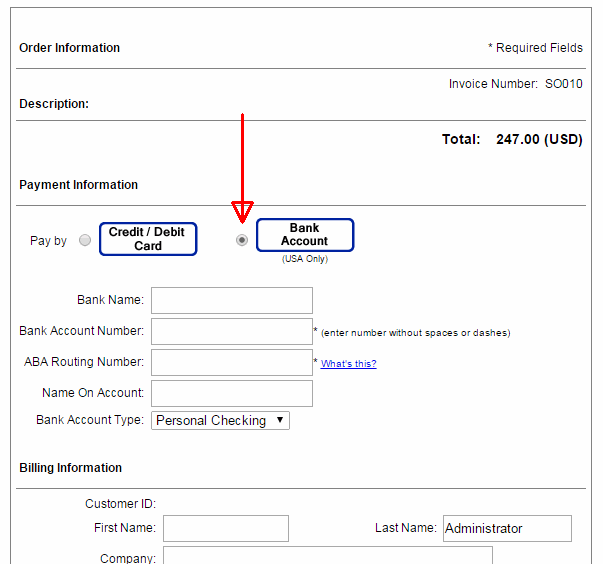The image size is (603, 564).
Task: Click the Personal Checking dropdown arrow
Action: point(280,420)
